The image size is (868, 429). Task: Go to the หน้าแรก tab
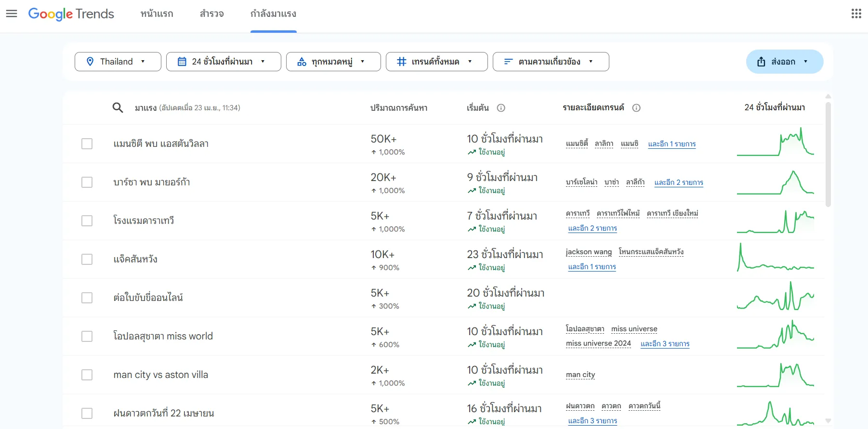pyautogui.click(x=157, y=14)
